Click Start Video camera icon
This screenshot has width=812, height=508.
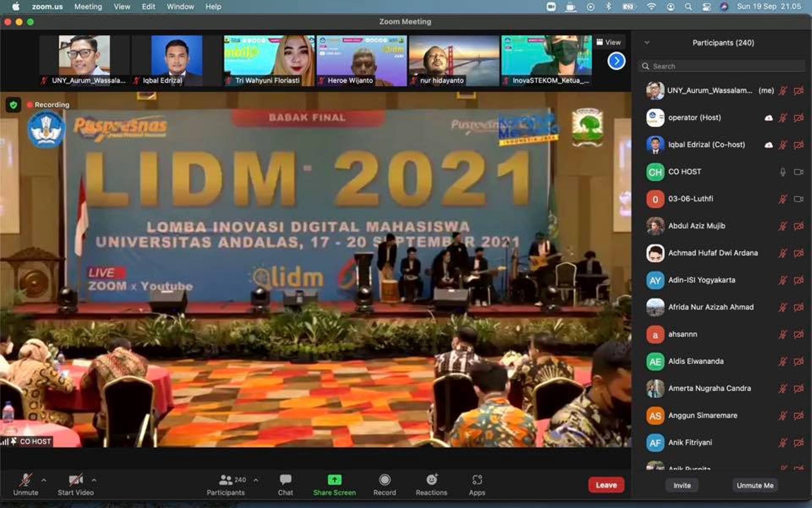76,480
